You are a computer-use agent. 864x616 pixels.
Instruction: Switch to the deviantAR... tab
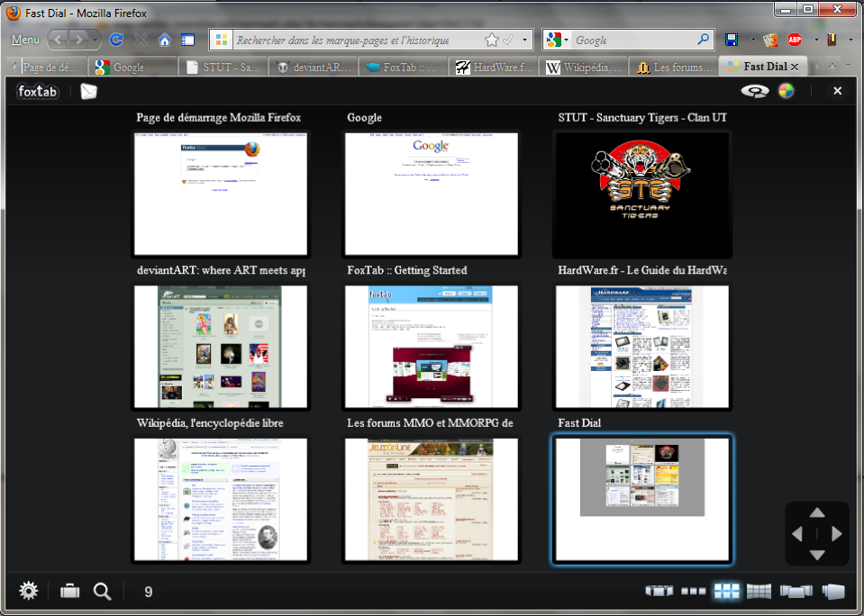tap(313, 68)
